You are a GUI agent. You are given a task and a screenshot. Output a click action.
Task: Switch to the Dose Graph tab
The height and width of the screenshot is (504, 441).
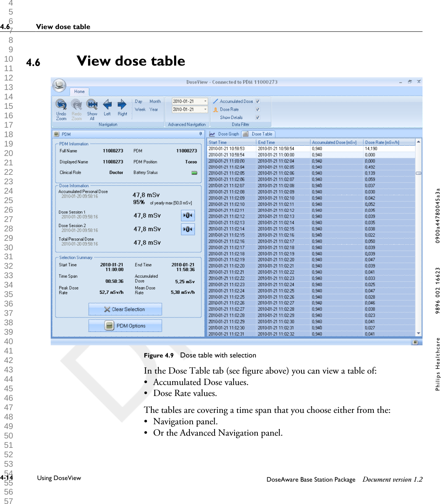[225, 134]
